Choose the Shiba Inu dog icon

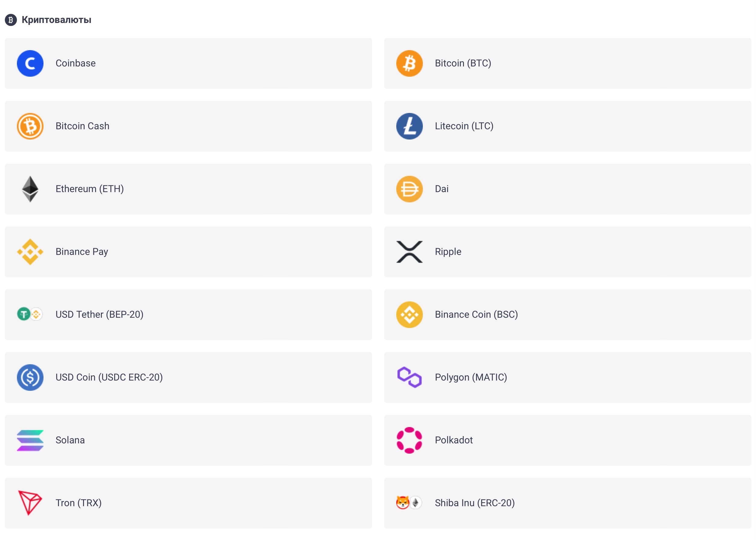402,503
